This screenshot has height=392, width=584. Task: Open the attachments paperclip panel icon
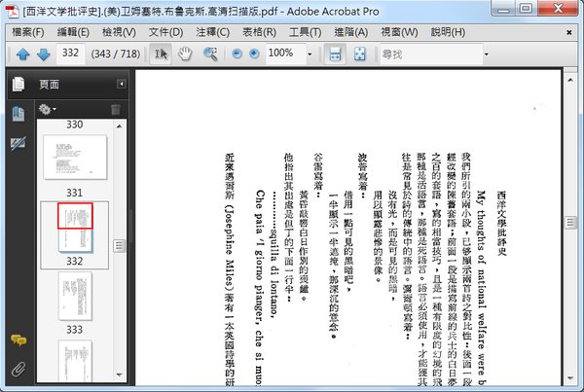18,370
